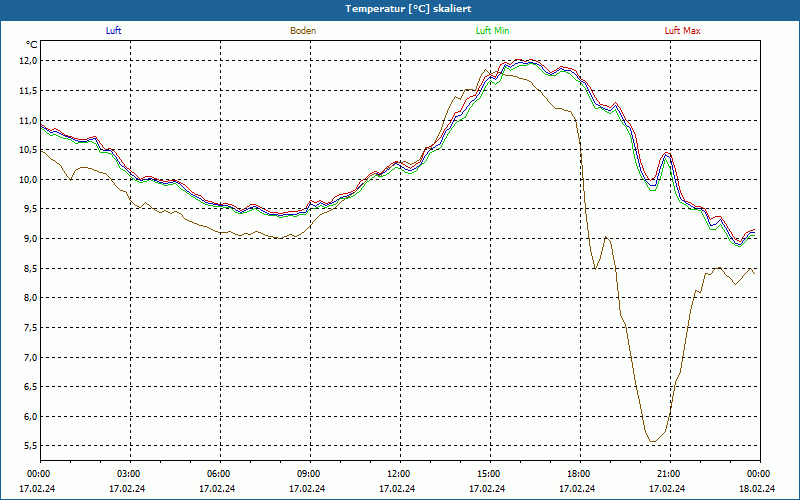Click the air temperature peak near 16:00

click(519, 60)
